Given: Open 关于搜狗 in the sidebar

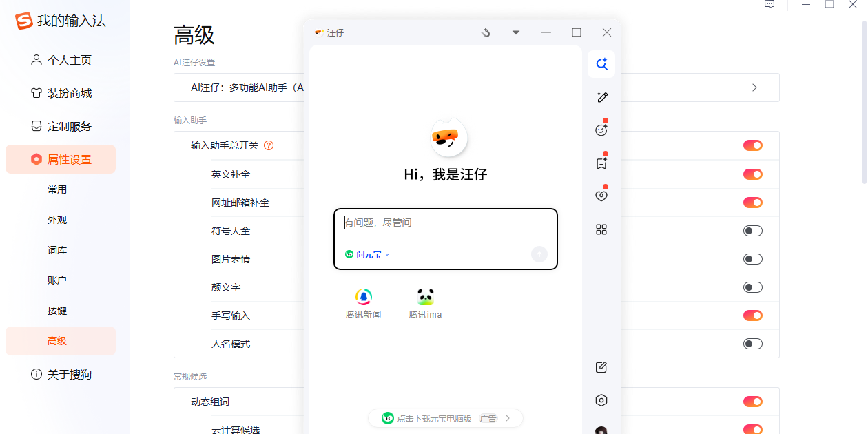Looking at the screenshot, I should [61, 374].
